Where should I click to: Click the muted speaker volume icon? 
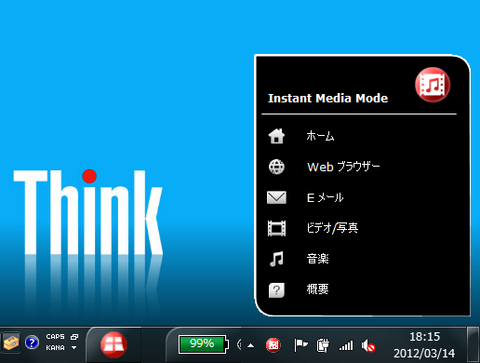tap(368, 346)
